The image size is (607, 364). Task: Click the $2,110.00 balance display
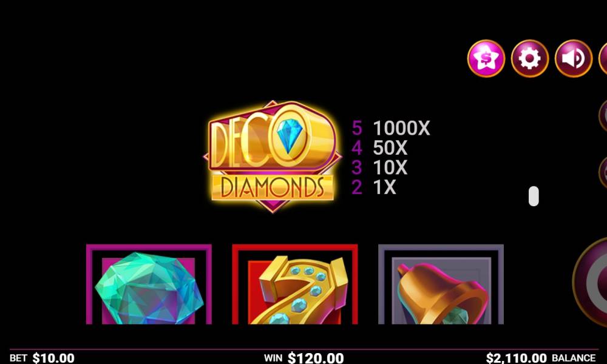[x=517, y=358]
